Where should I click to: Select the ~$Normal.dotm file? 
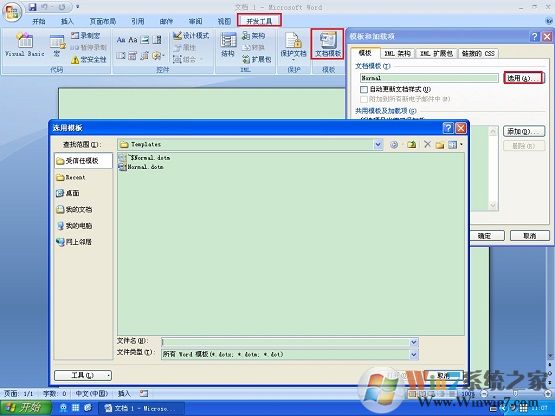point(144,158)
